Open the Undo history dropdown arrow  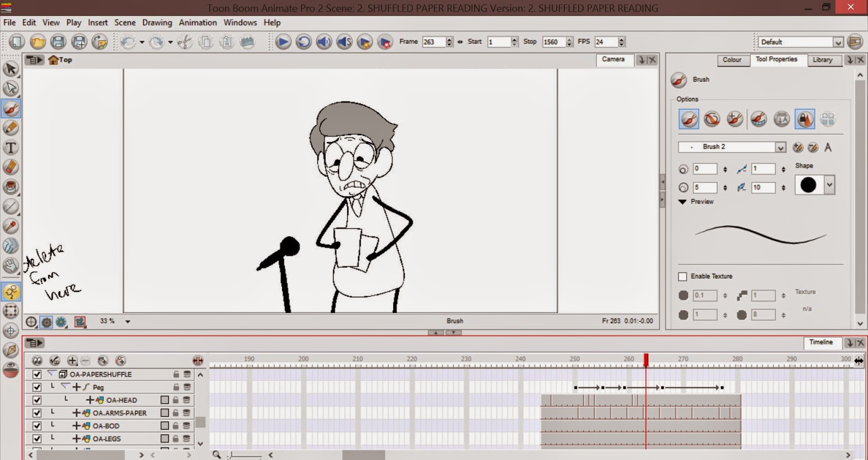(142, 42)
